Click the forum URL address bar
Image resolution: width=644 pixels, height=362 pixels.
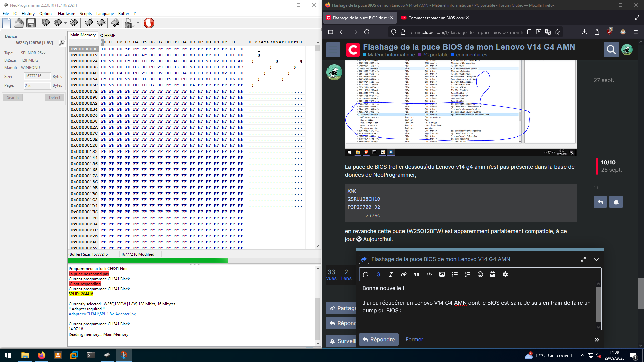click(x=466, y=32)
